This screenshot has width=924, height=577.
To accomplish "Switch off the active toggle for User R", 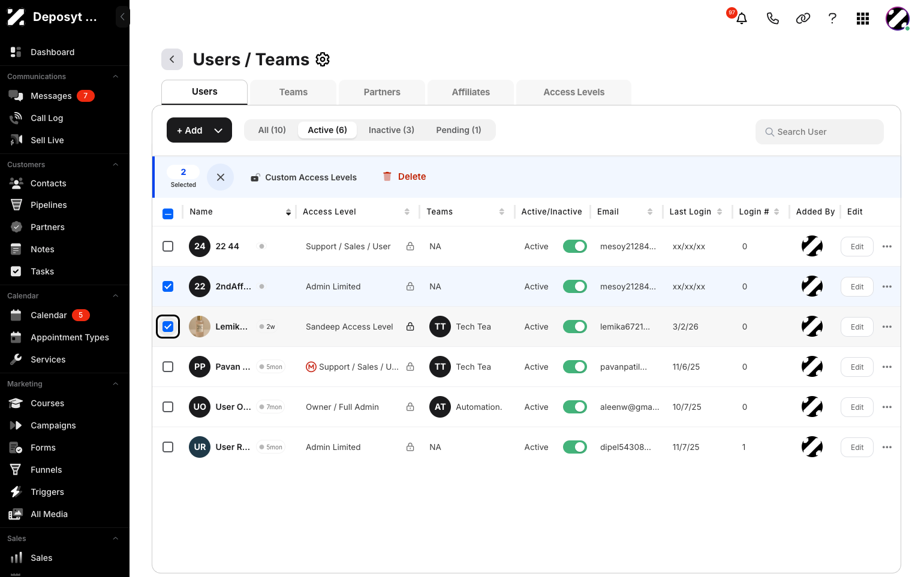I will coord(574,447).
